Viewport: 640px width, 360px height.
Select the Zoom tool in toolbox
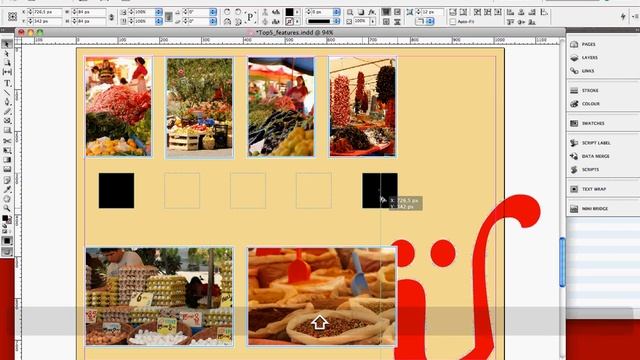(7, 208)
